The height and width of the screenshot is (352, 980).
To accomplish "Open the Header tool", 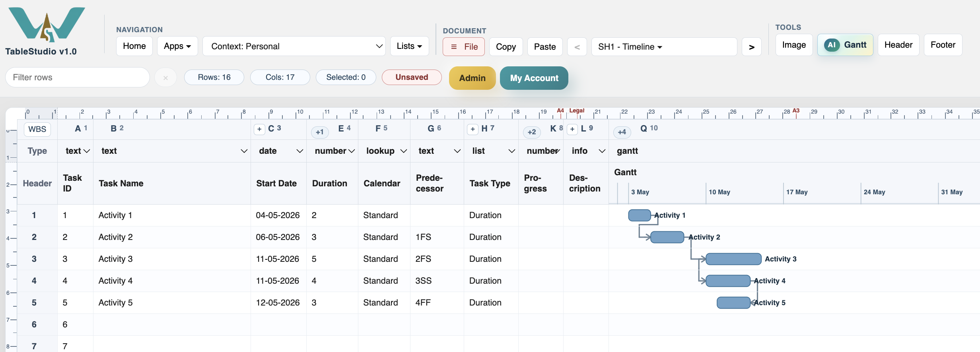I will [898, 45].
